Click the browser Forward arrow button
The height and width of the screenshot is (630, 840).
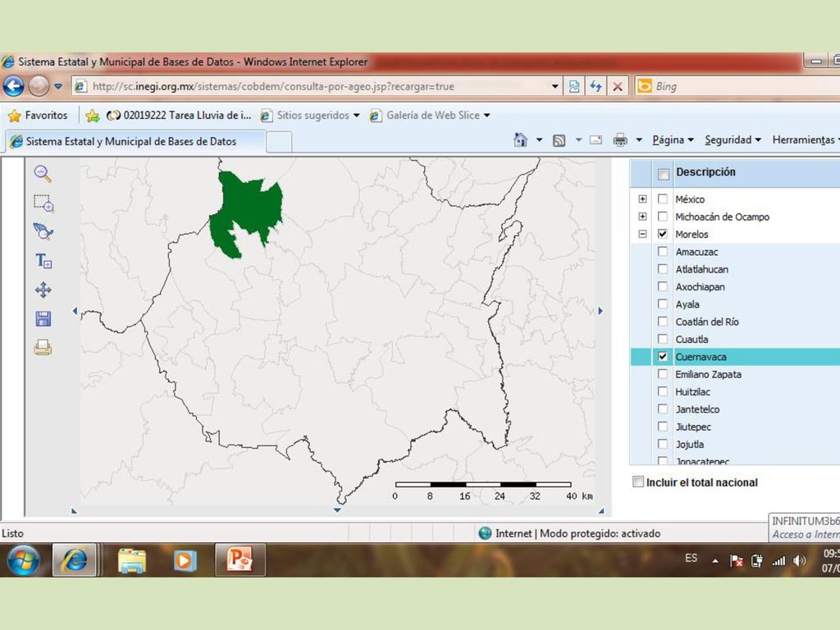click(x=39, y=85)
